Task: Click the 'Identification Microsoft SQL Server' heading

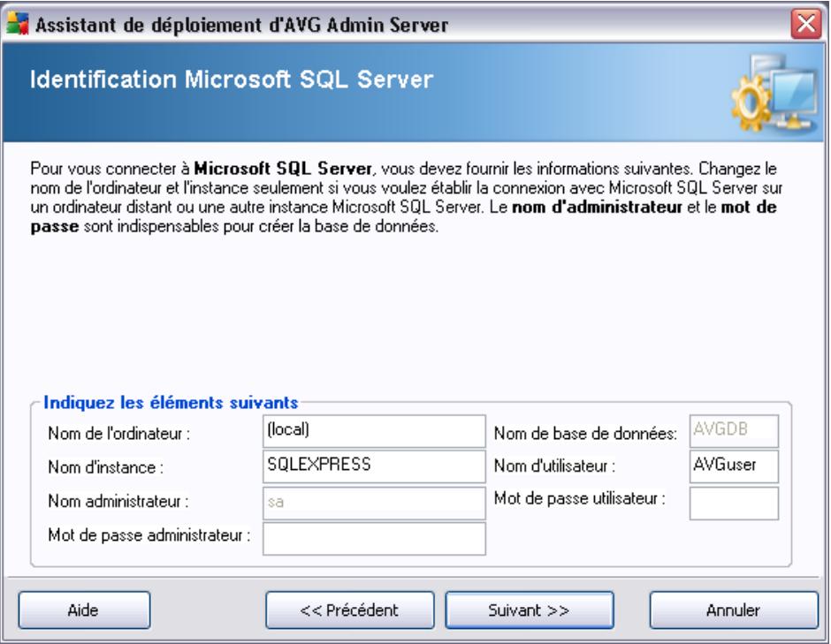Action: (x=232, y=80)
